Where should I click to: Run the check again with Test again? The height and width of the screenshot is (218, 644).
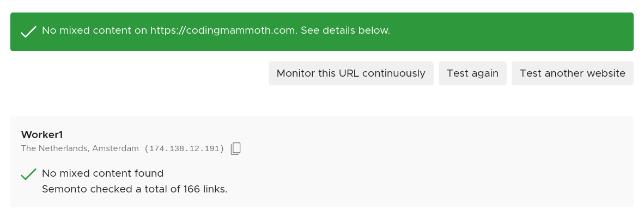[x=472, y=73]
